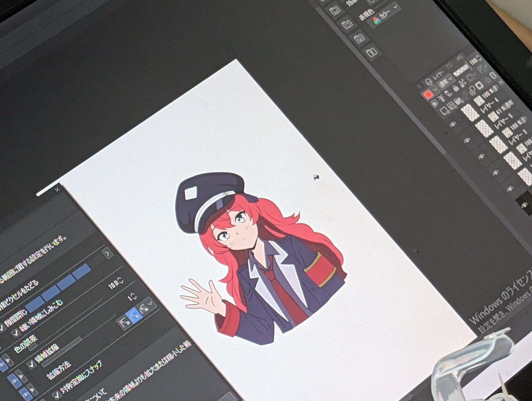Click the layer opacity checkered slider
The width and height of the screenshot is (532, 401).
click(461, 71)
